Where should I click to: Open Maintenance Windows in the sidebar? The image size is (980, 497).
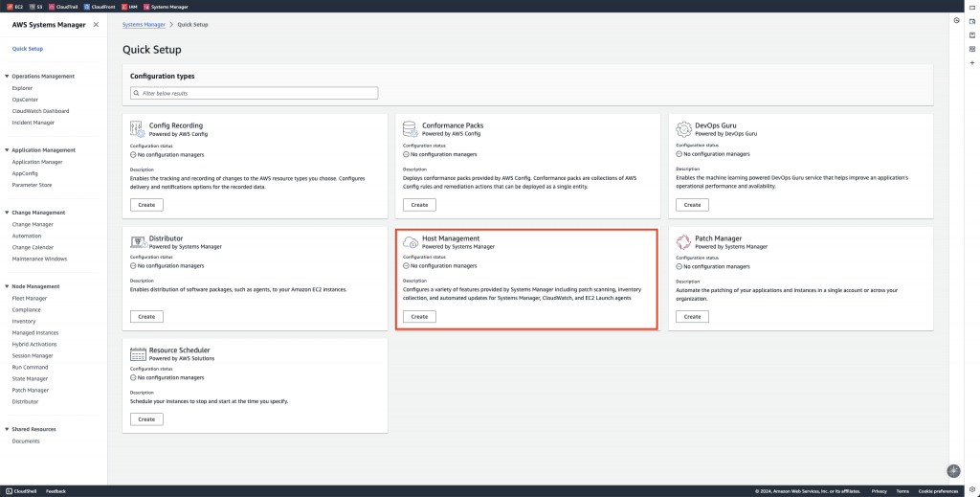click(x=39, y=259)
